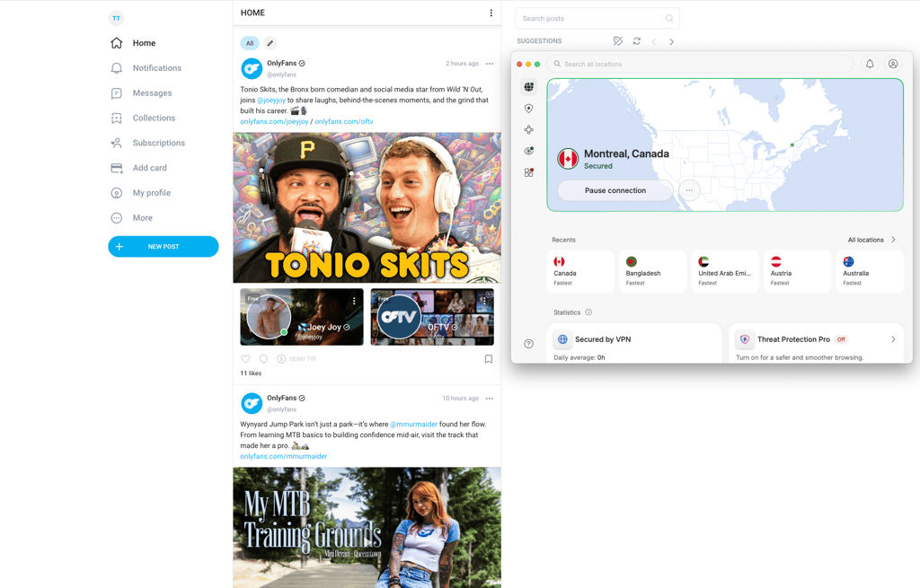Open more connection options ellipsis button
The image size is (920, 588).
(689, 190)
